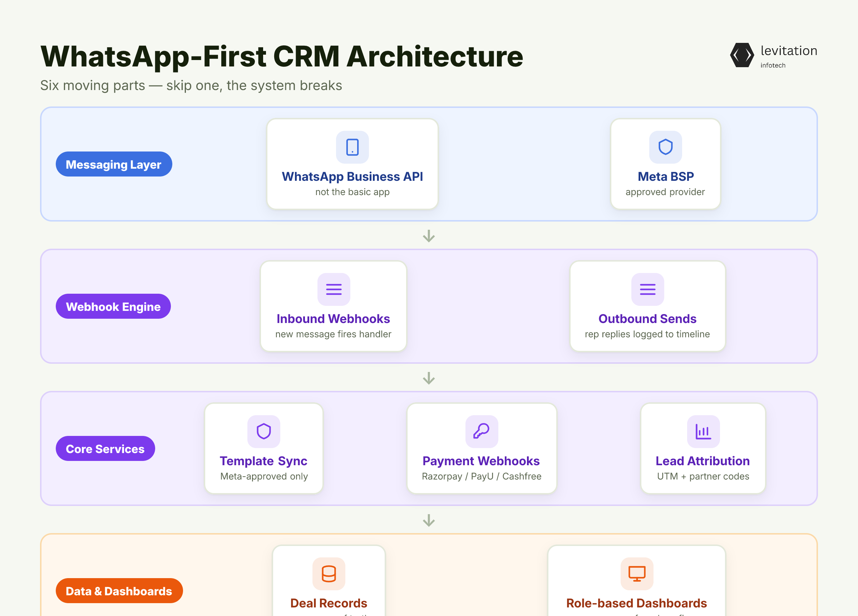Click the bar chart icon above Lead Attribution
This screenshot has height=616, width=858.
click(x=703, y=432)
